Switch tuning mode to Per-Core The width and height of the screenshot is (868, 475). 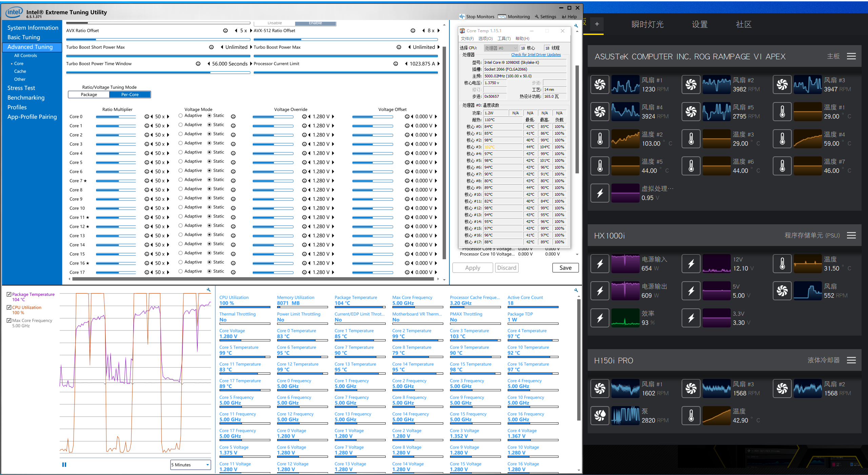pyautogui.click(x=130, y=95)
